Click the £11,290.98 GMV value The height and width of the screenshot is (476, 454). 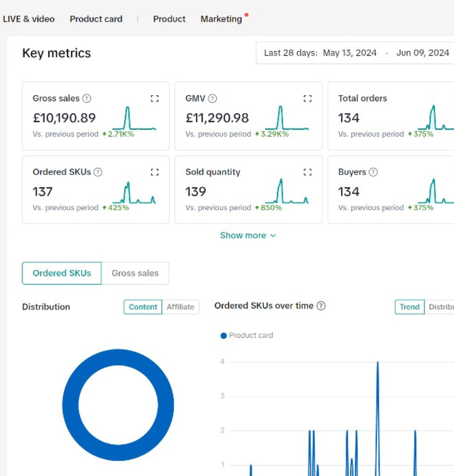tap(217, 118)
